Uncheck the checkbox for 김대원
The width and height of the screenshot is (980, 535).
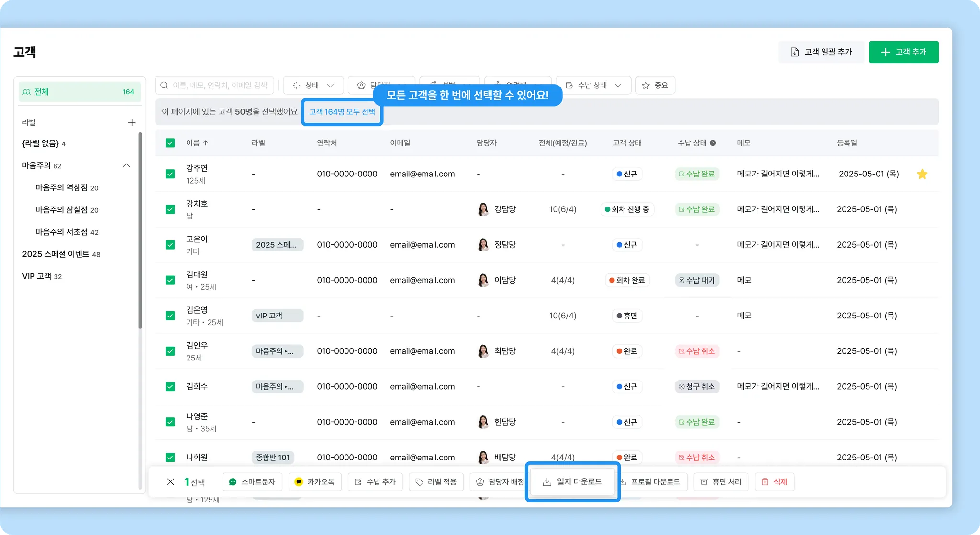(x=170, y=280)
